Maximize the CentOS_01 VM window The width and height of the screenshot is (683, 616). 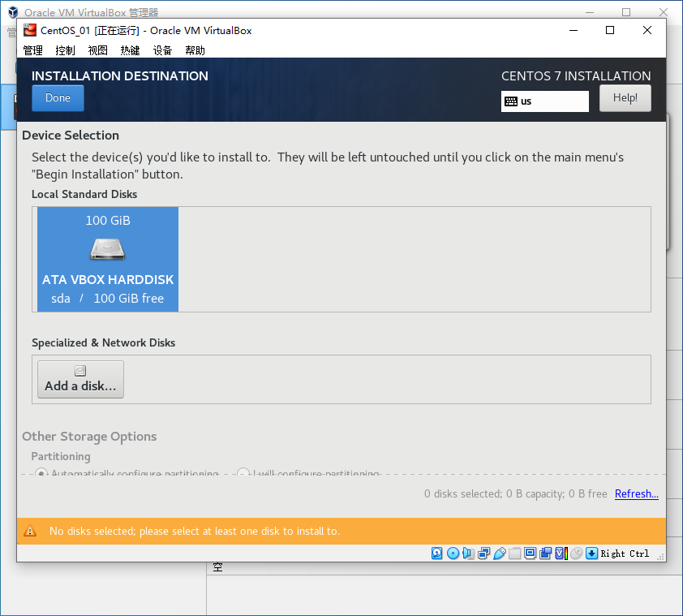pos(610,30)
